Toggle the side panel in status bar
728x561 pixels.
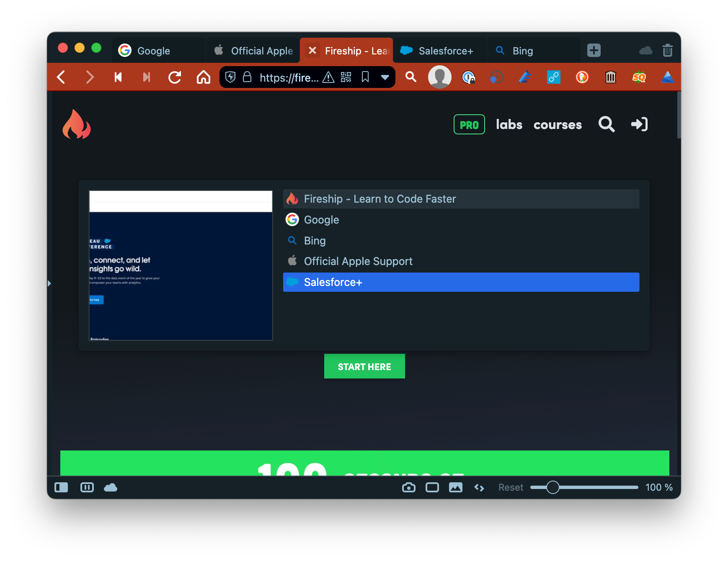tap(61, 487)
